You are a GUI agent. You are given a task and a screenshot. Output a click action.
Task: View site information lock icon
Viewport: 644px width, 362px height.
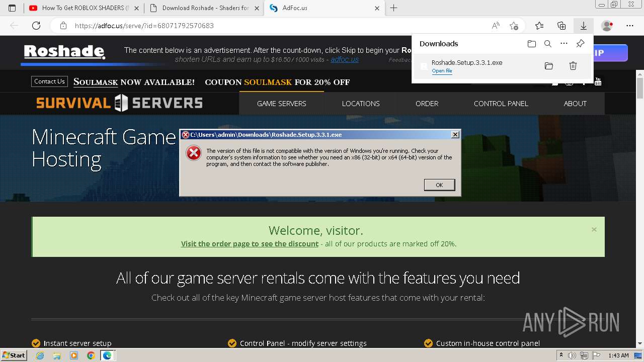point(63,26)
